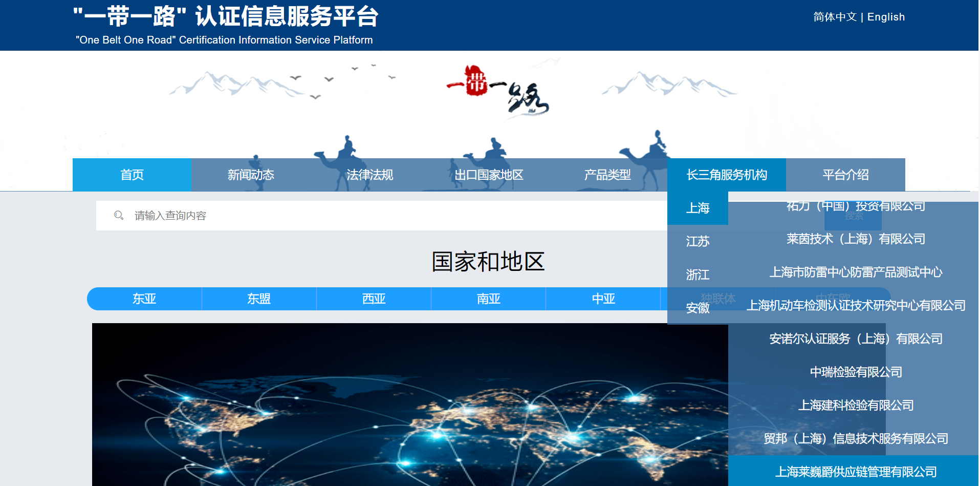
Task: Open the 新闻动态 news menu
Action: coord(251,175)
